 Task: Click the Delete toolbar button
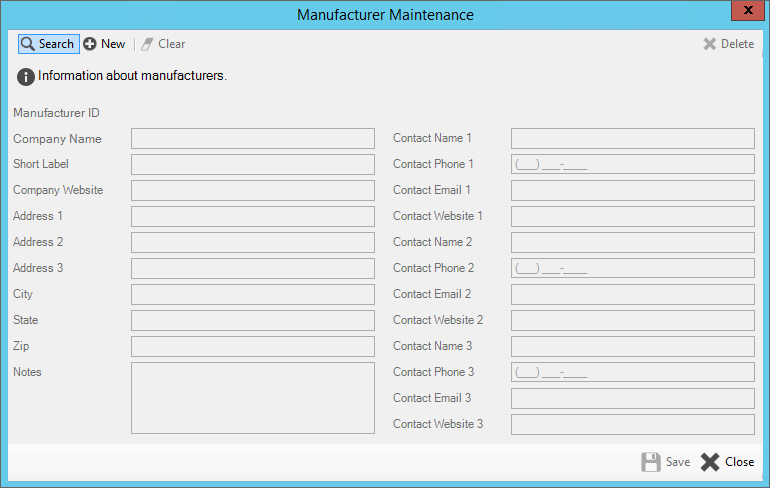pos(729,44)
